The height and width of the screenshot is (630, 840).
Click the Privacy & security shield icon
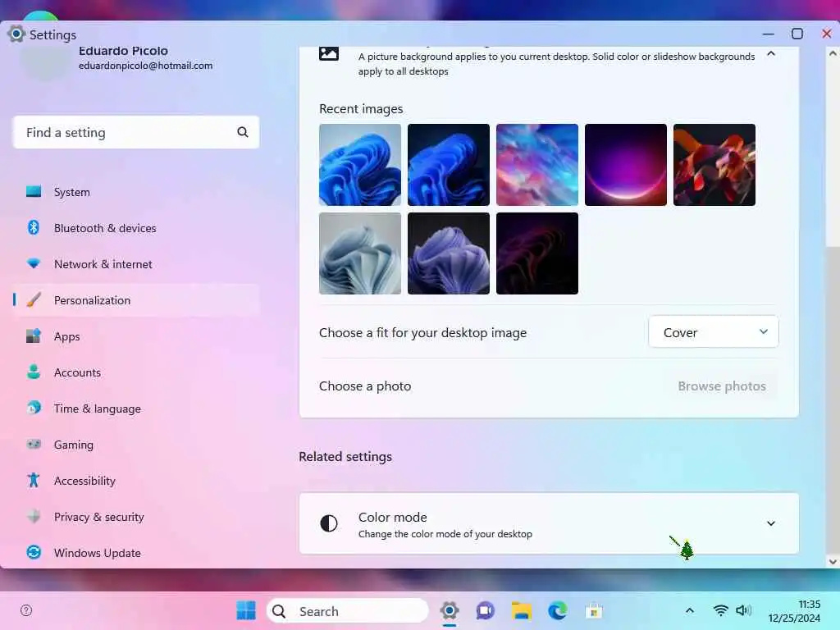(x=33, y=517)
